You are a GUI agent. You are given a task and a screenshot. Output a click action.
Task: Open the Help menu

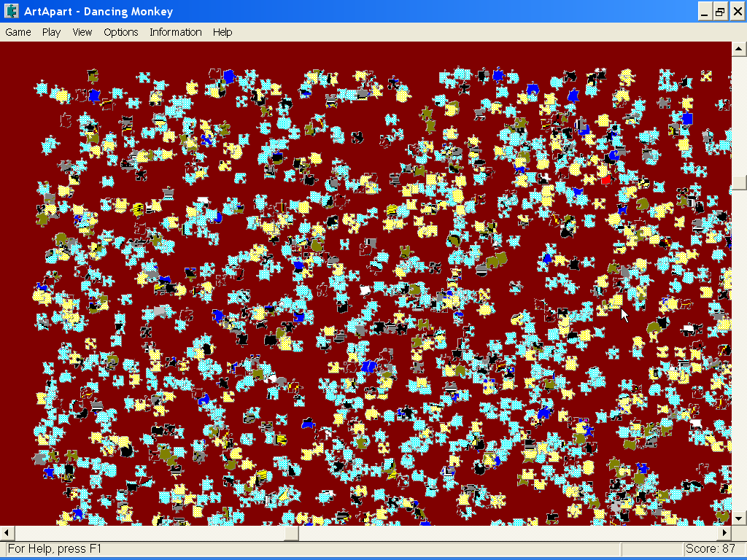222,32
